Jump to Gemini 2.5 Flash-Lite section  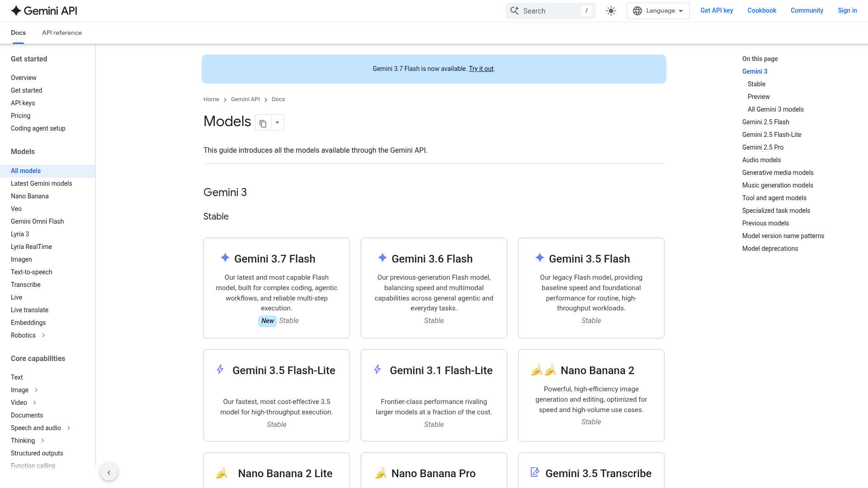pos(772,135)
